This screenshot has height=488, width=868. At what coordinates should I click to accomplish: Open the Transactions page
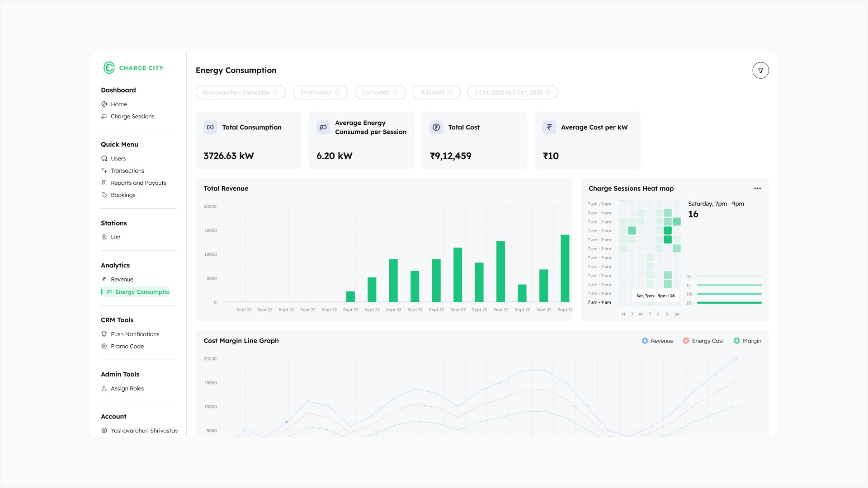127,171
